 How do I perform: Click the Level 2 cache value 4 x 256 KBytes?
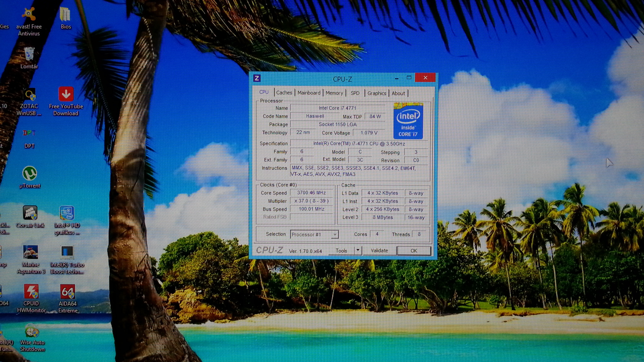pyautogui.click(x=382, y=209)
